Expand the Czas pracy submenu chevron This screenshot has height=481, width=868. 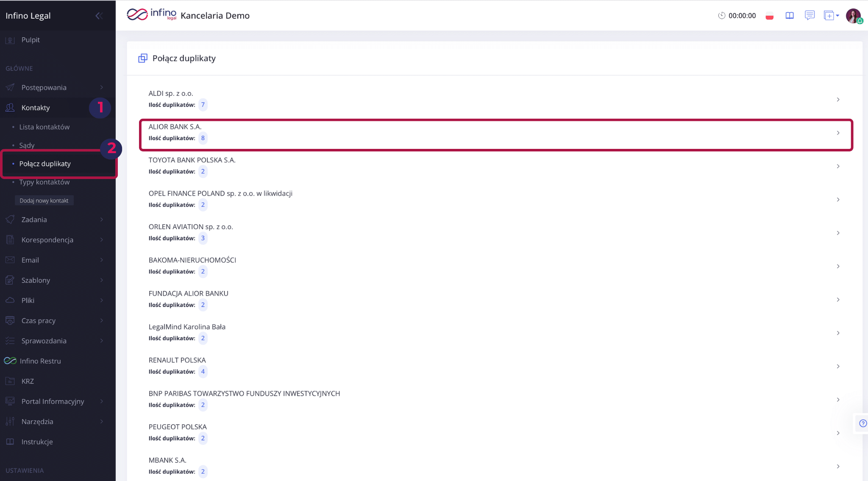tap(102, 321)
